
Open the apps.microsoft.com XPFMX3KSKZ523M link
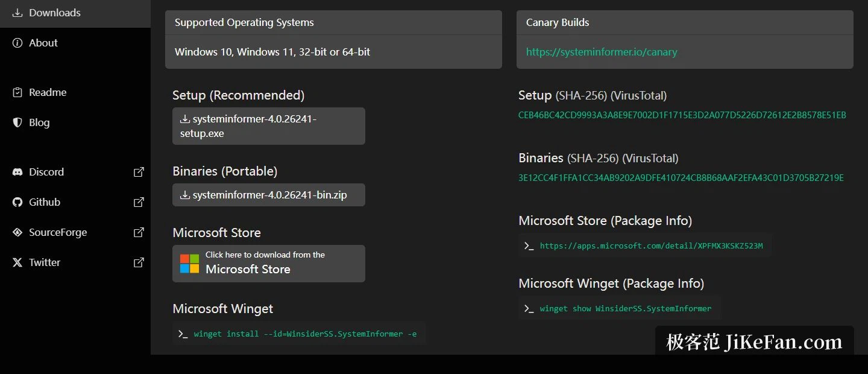click(x=652, y=246)
